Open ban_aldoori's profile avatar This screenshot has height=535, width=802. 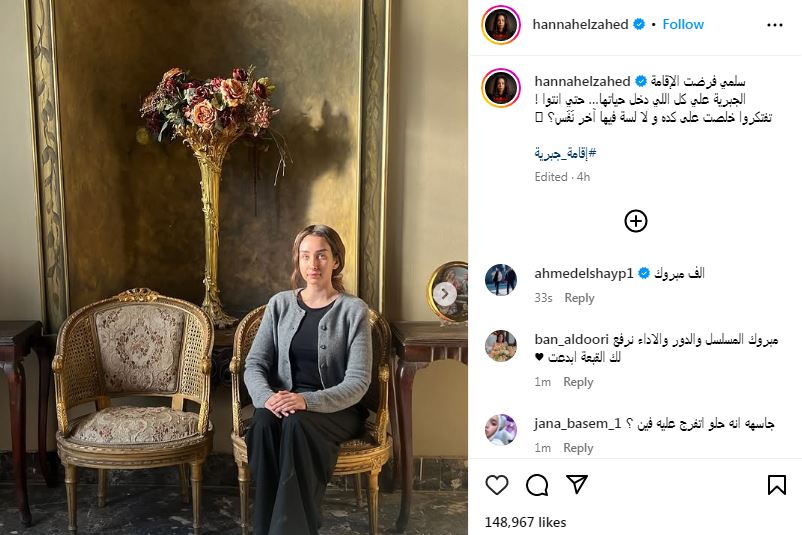click(x=501, y=346)
